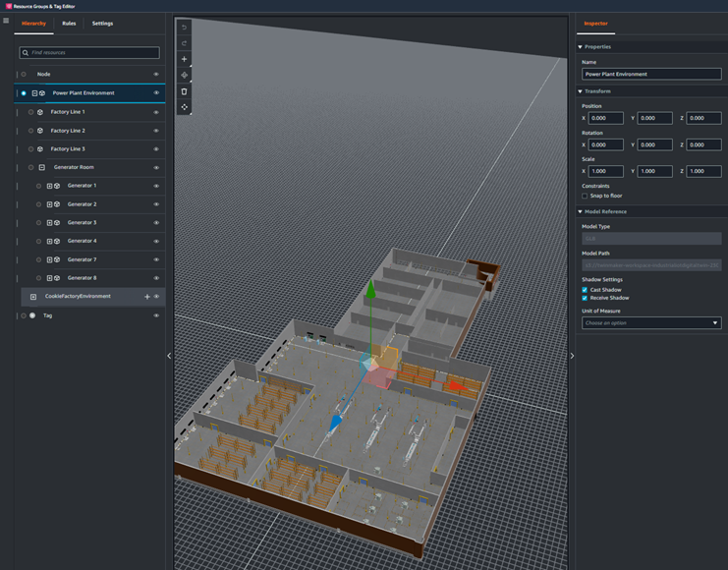Switch to the Rules tab
728x570 pixels.
tap(69, 24)
